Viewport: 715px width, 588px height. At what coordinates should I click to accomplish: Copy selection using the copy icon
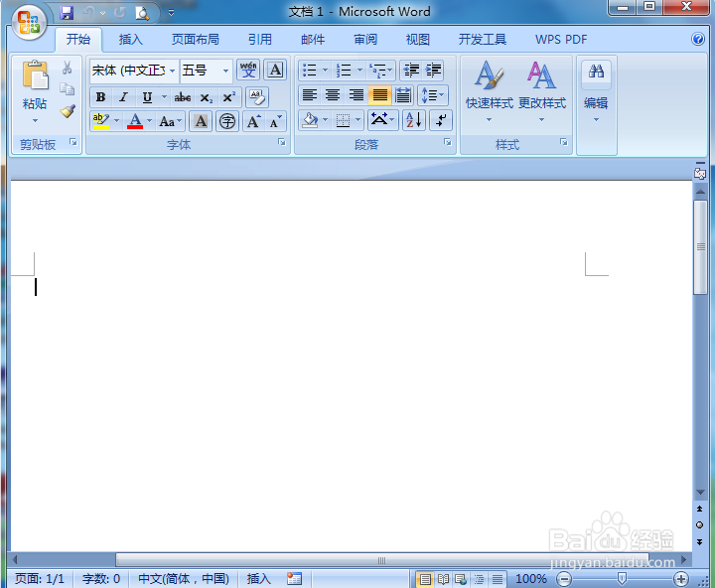68,89
